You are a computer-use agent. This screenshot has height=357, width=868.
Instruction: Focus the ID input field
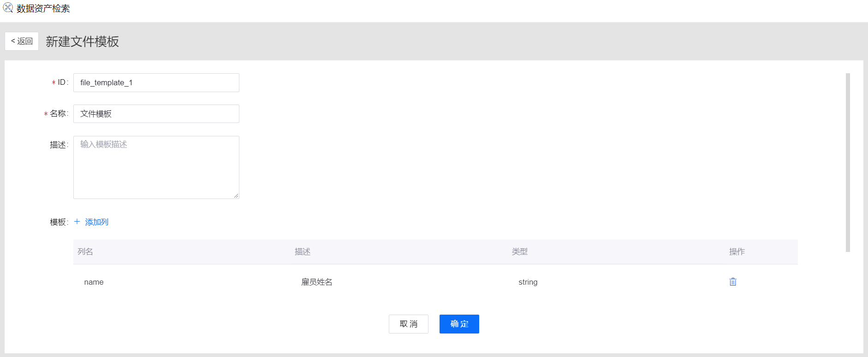click(156, 82)
